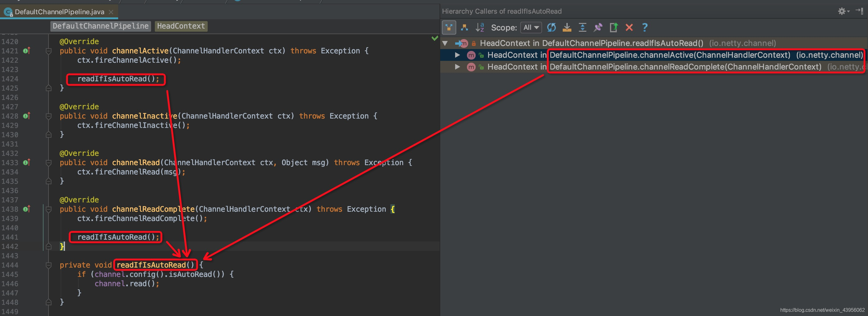Image resolution: width=868 pixels, height=316 pixels.
Task: Switch to Callee Methods Hierarchy icon
Action: pos(464,28)
